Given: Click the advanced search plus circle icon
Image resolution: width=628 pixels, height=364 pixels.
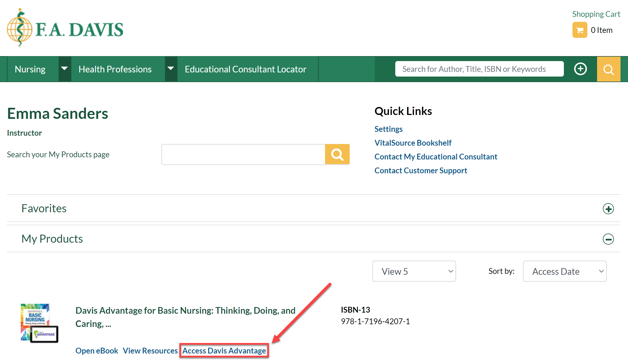Looking at the screenshot, I should 580,69.
